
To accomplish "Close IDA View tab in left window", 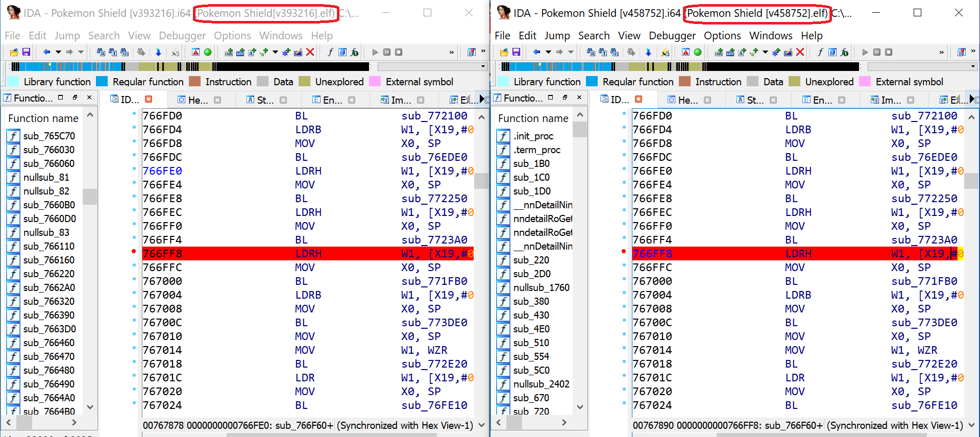I will tap(149, 99).
